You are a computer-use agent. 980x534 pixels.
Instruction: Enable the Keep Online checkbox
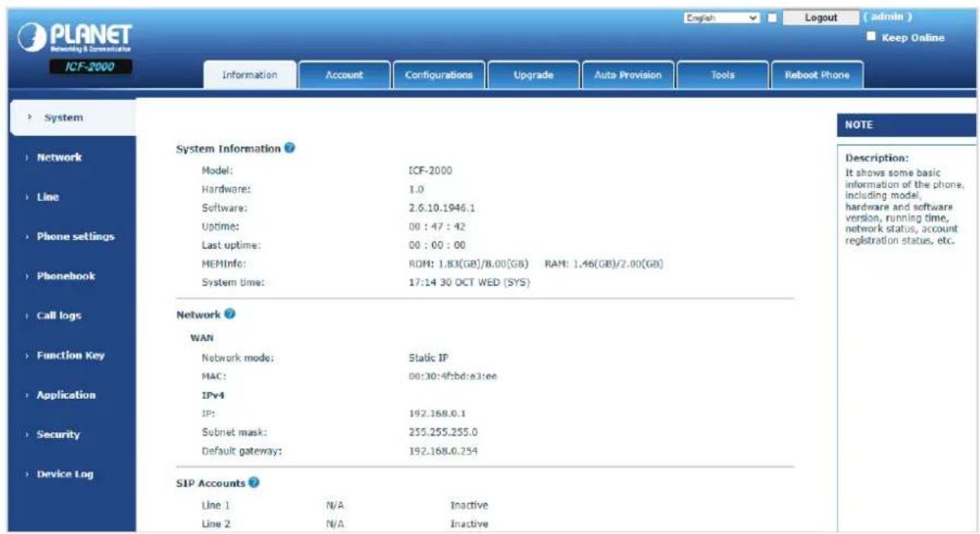click(871, 37)
